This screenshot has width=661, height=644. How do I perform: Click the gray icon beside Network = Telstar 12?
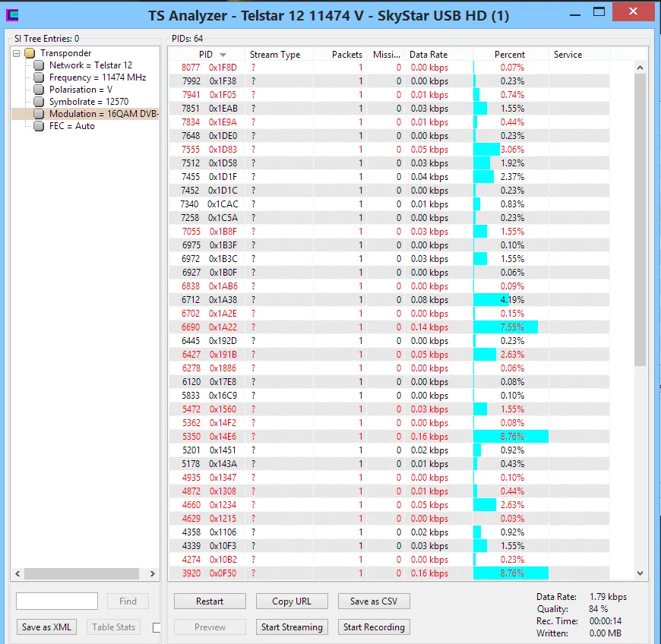pyautogui.click(x=39, y=65)
